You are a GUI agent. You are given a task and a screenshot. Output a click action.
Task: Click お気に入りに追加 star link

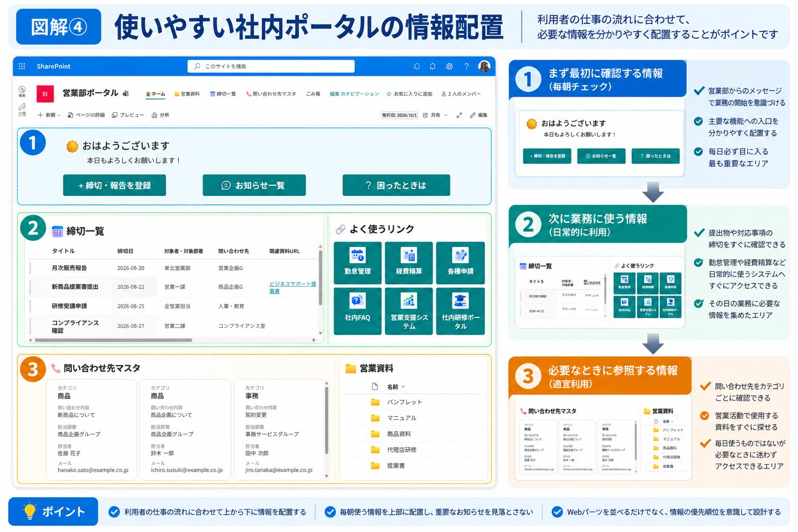coord(409,94)
